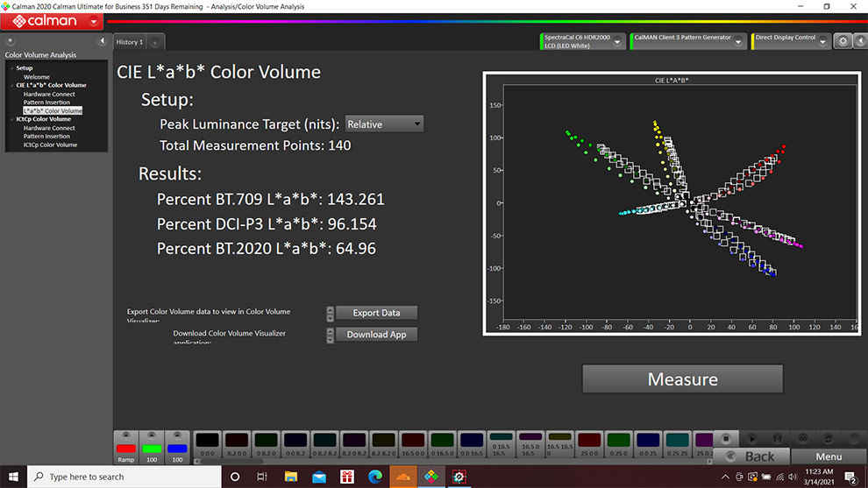Click the Export Data button

[376, 313]
